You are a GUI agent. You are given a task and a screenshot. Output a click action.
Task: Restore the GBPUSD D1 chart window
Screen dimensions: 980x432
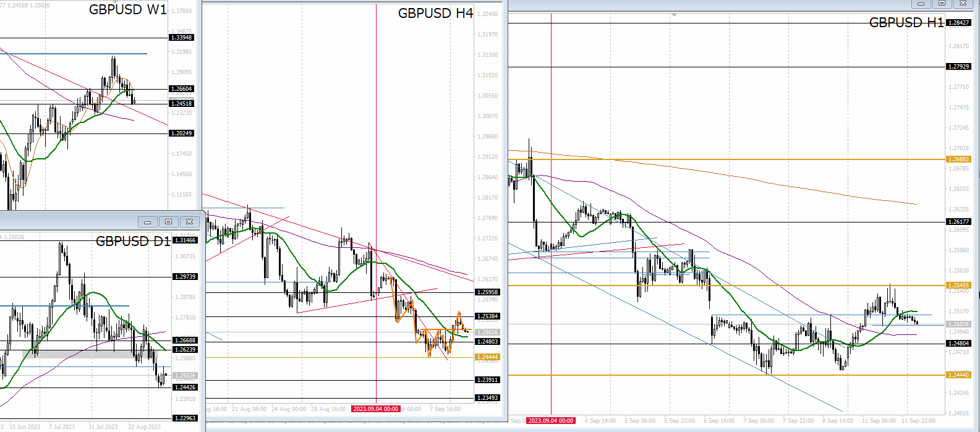click(x=168, y=221)
